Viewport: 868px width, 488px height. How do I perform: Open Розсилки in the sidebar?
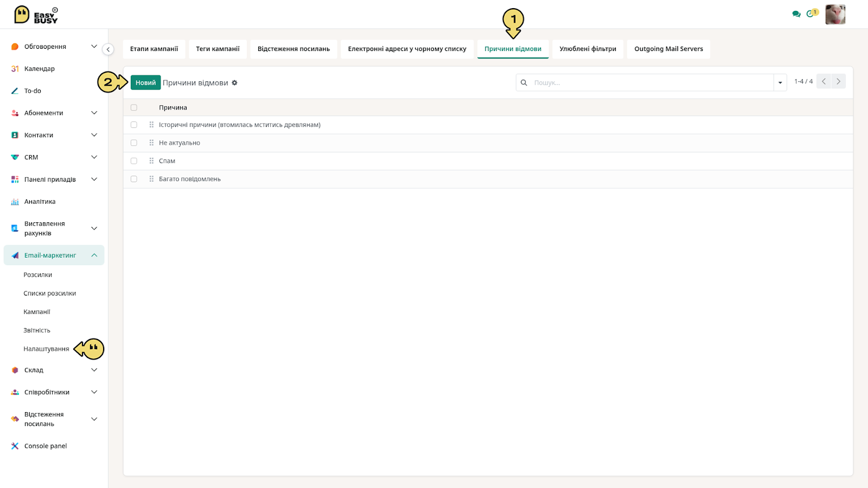[x=38, y=275]
